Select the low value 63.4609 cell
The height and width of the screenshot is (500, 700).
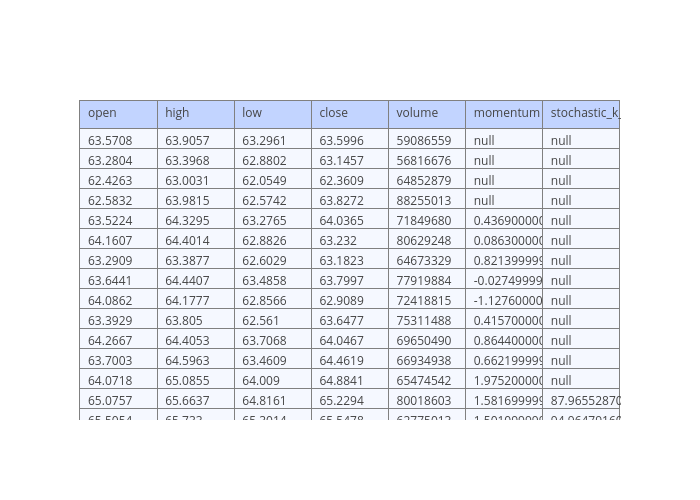pos(272,361)
